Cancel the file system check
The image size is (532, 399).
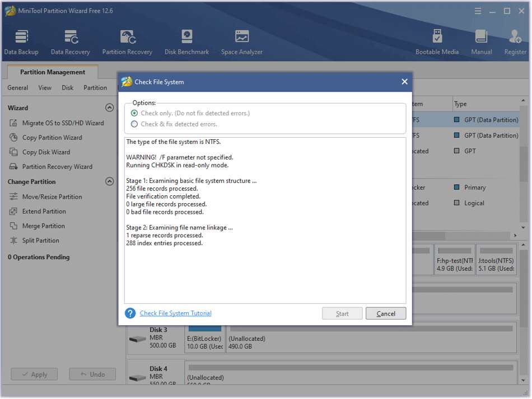[x=386, y=313]
